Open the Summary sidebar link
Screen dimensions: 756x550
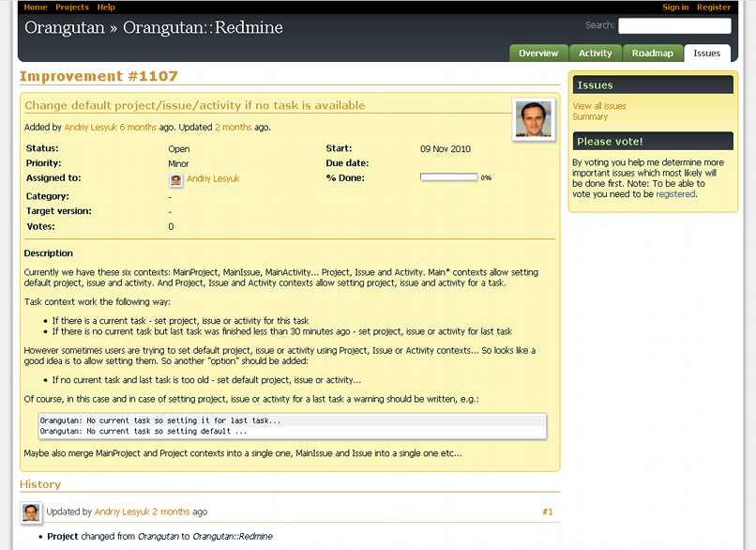click(590, 116)
